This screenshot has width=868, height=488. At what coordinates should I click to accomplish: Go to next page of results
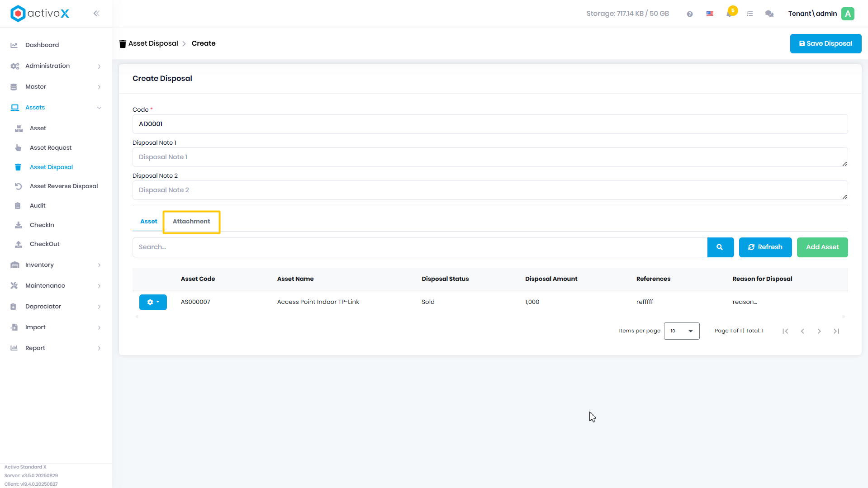coord(819,331)
